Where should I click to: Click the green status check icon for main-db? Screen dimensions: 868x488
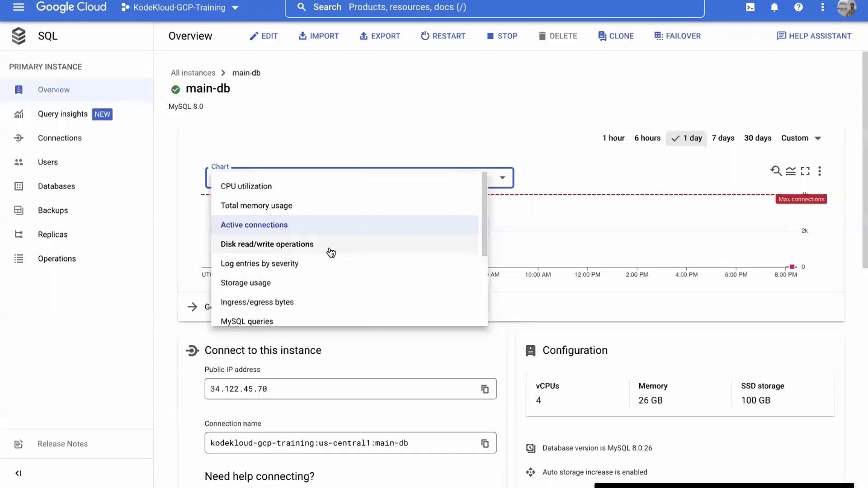175,89
